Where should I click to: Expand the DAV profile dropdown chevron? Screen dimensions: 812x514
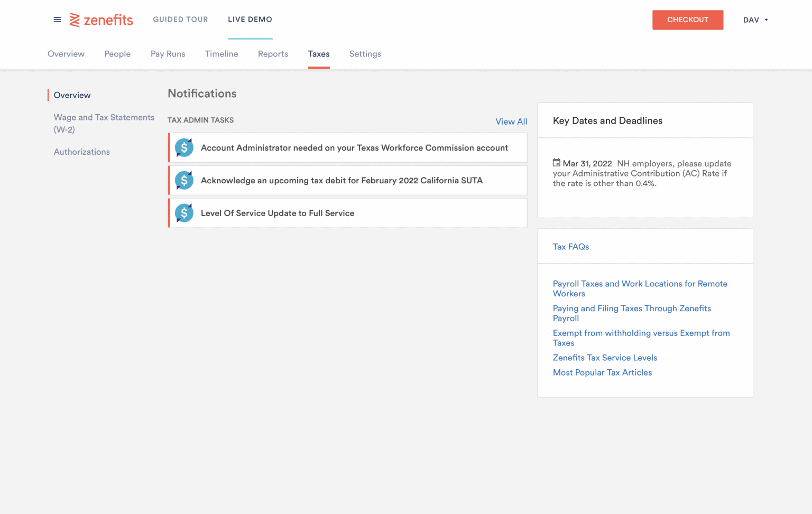[765, 20]
